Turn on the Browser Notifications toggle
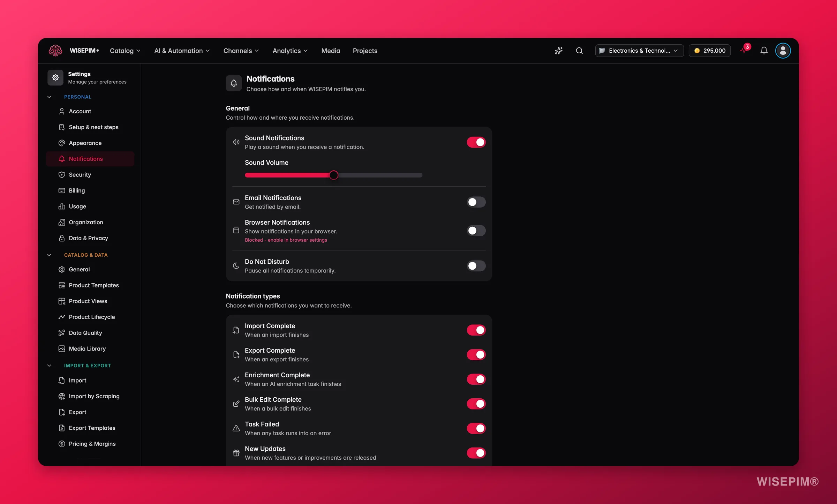Image resolution: width=837 pixels, height=504 pixels. [x=476, y=231]
